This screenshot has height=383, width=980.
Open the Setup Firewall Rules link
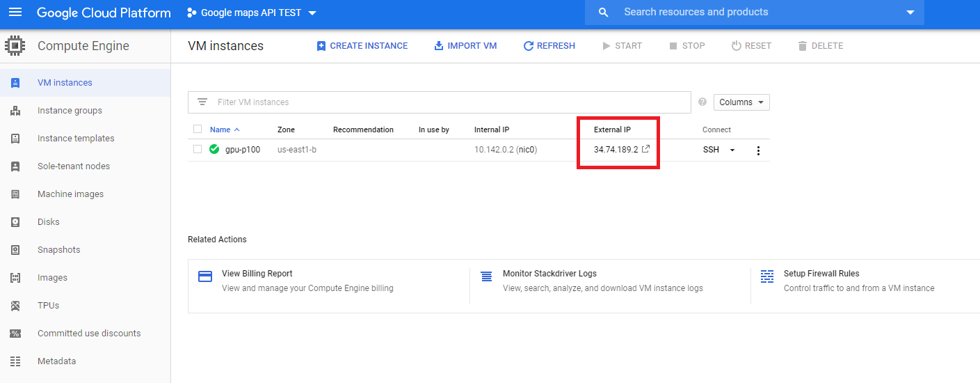click(x=821, y=274)
